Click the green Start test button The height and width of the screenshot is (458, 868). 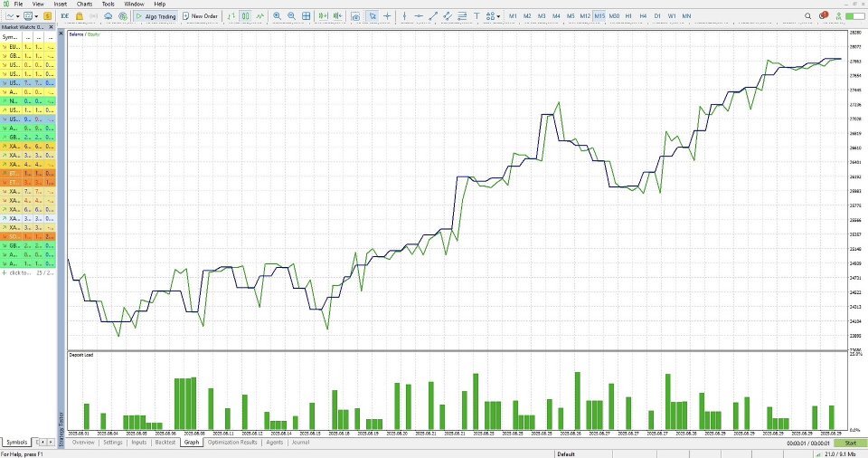pyautogui.click(x=850, y=443)
